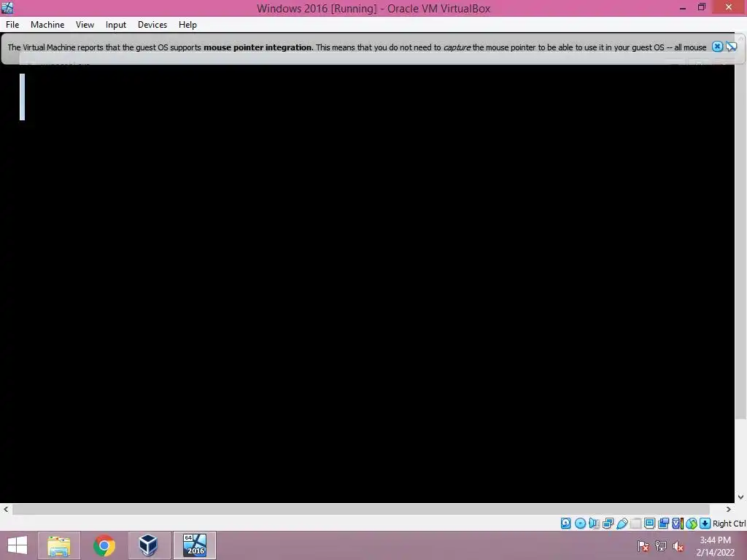Image resolution: width=747 pixels, height=560 pixels.
Task: Click the network tray icon
Action: [661, 546]
